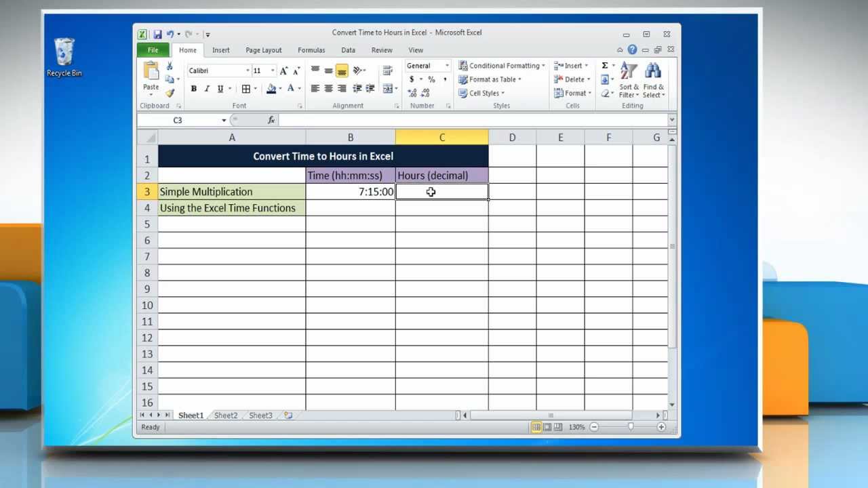Open the Sheet3 worksheet tab
The width and height of the screenshot is (868, 488).
point(260,415)
